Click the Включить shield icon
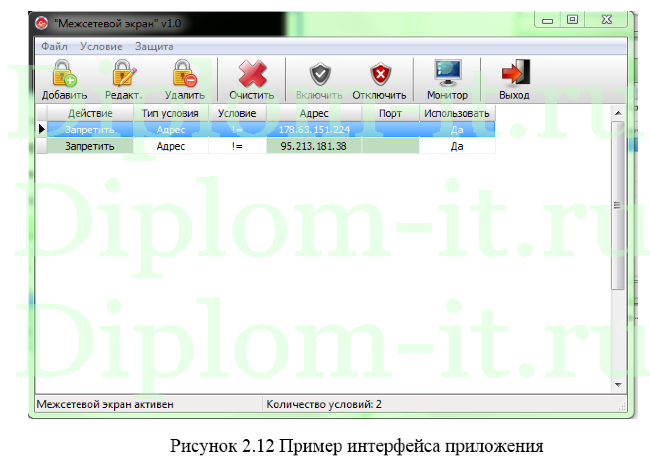The width and height of the screenshot is (650, 460). tap(319, 75)
